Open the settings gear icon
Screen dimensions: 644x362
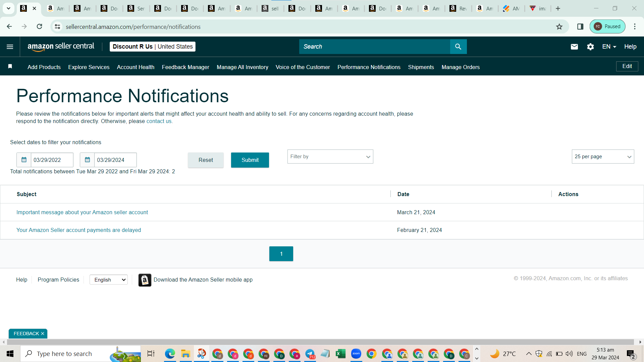click(x=591, y=47)
